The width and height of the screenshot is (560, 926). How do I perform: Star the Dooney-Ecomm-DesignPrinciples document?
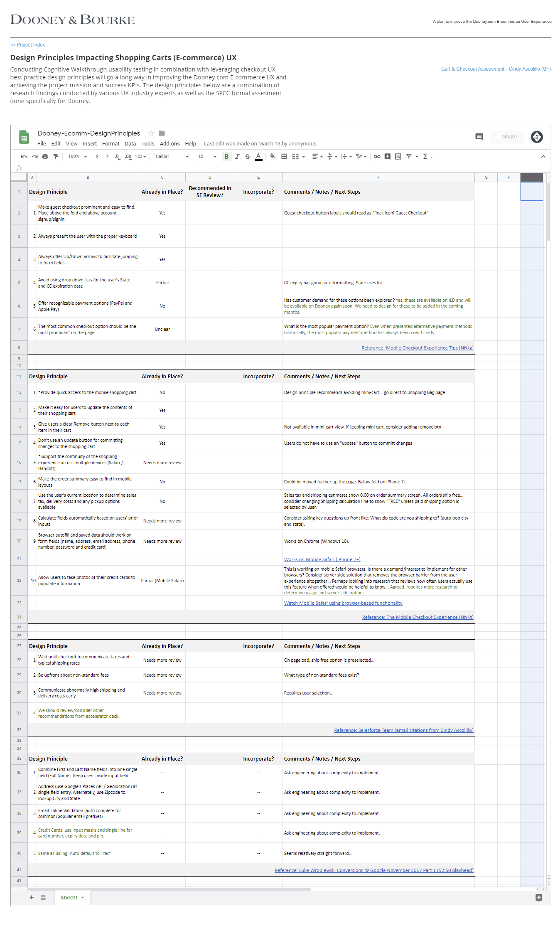151,133
